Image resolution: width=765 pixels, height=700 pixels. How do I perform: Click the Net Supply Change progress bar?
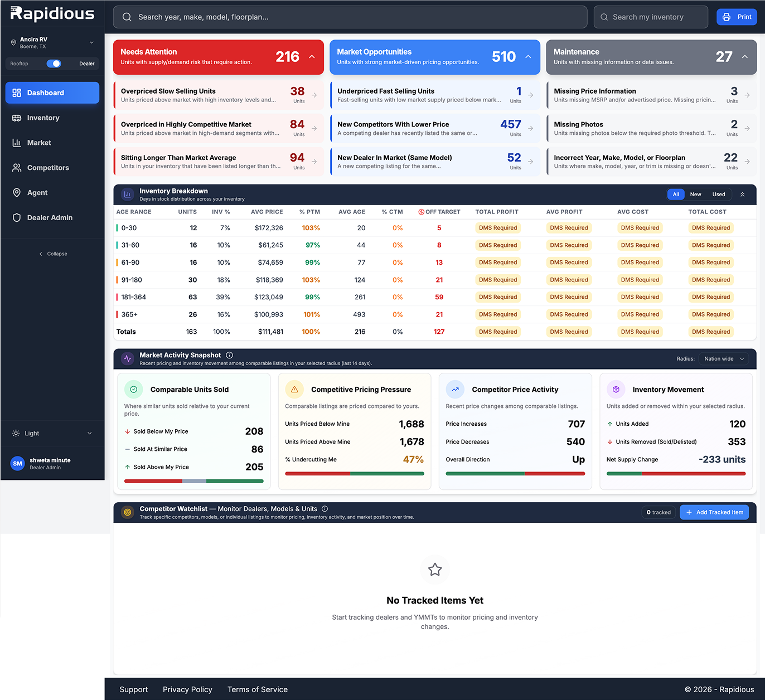pyautogui.click(x=676, y=474)
